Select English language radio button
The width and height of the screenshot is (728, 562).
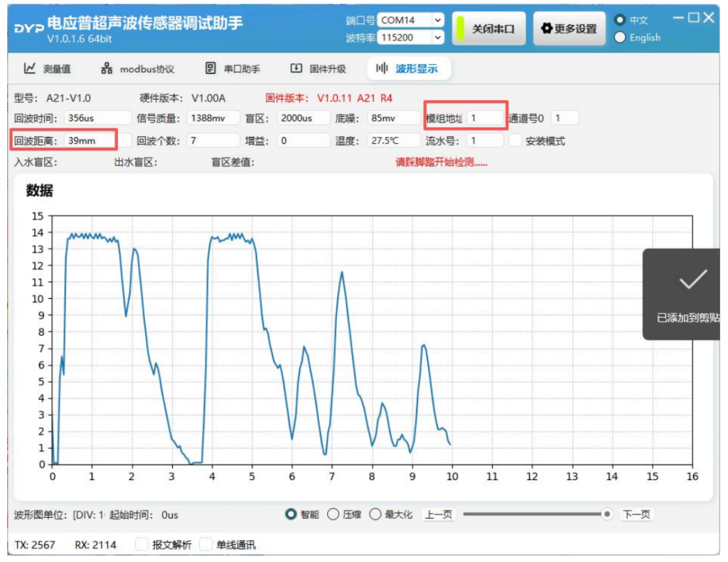620,38
